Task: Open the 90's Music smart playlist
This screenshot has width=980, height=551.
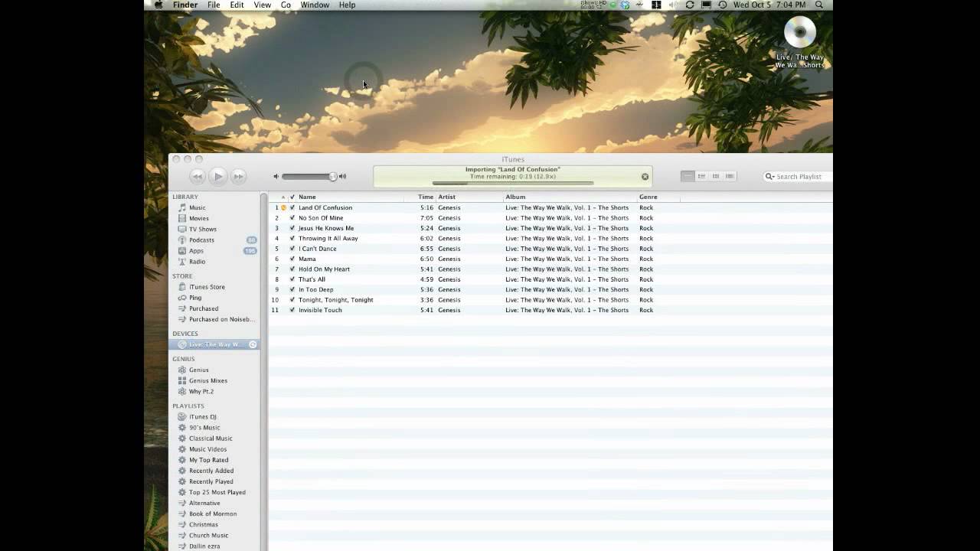Action: click(204, 428)
